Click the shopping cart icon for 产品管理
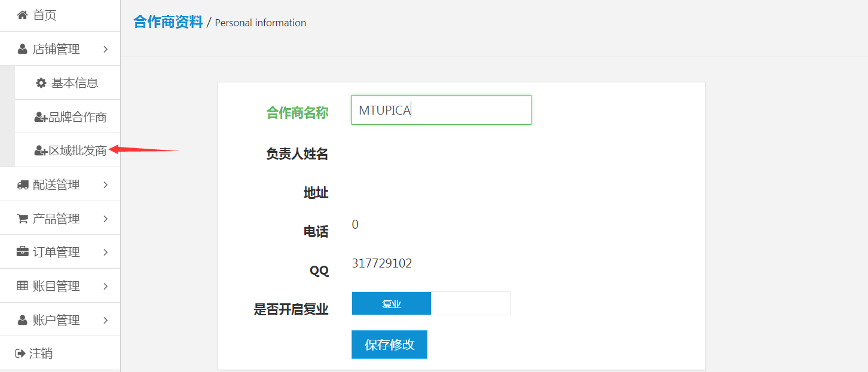 (x=23, y=219)
